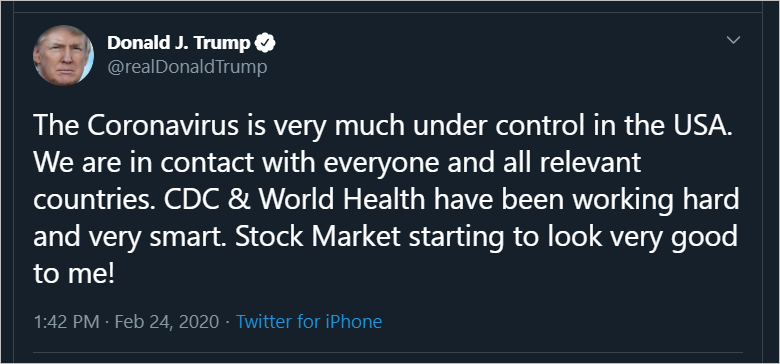Screen dimensions: 780x364
Task: Click World Health in the tweet text
Action: pyautogui.click(x=343, y=199)
